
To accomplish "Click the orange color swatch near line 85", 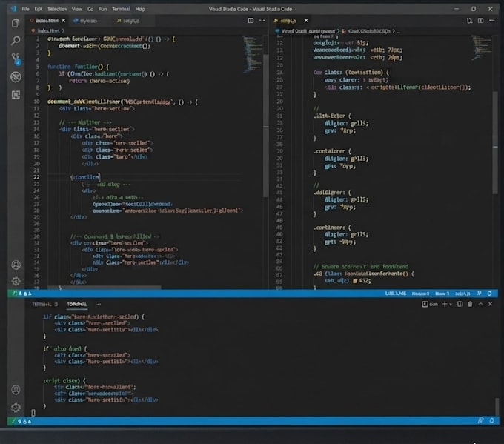I will click(355, 281).
